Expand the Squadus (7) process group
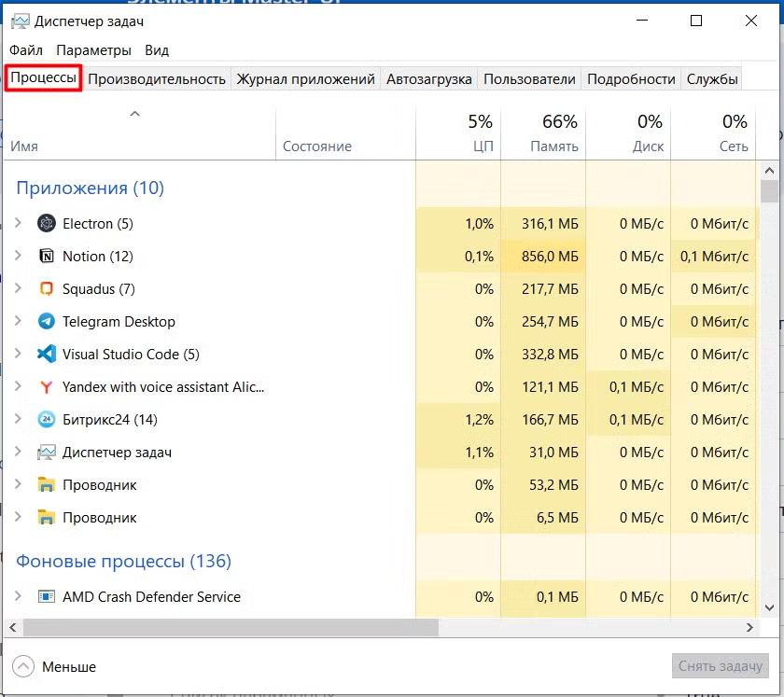784x697 pixels. pyautogui.click(x=18, y=288)
